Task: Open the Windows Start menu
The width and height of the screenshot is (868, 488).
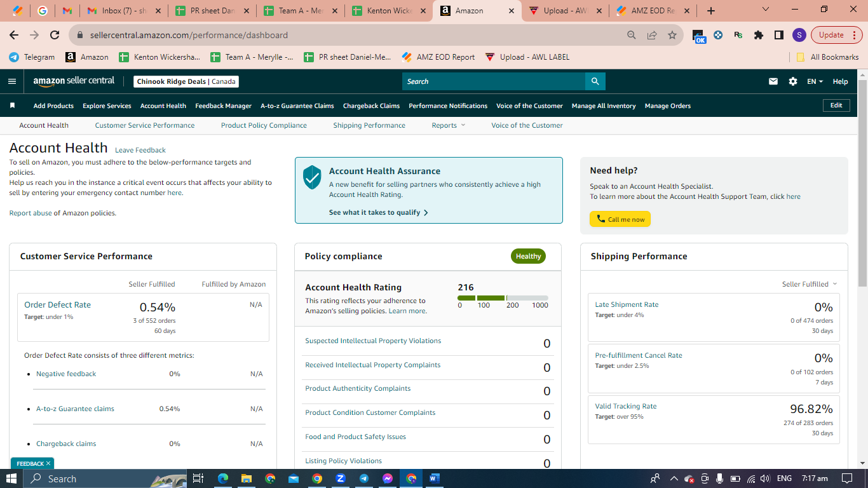Action: [x=11, y=478]
